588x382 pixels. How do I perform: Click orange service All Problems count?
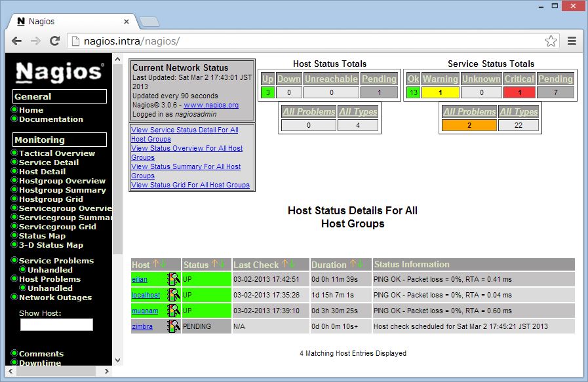[x=469, y=125]
